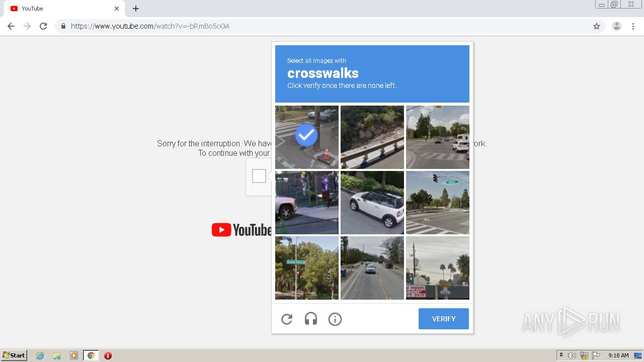Open the Action Center flag icon
Screen dimensions: 644x362
[x=596, y=355]
